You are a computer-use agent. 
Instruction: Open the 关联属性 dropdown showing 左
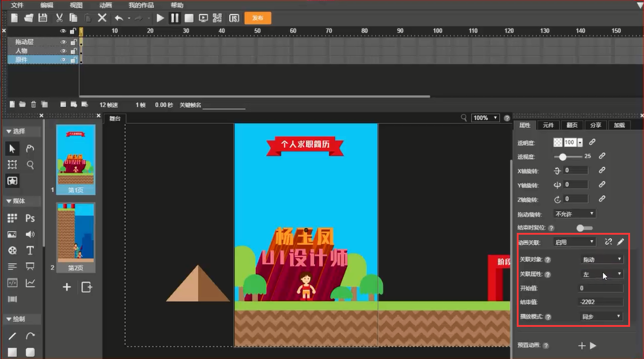pyautogui.click(x=602, y=274)
